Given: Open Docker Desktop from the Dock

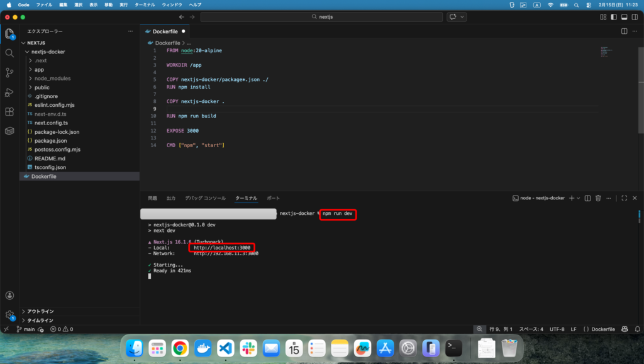Looking at the screenshot, I should (203, 348).
